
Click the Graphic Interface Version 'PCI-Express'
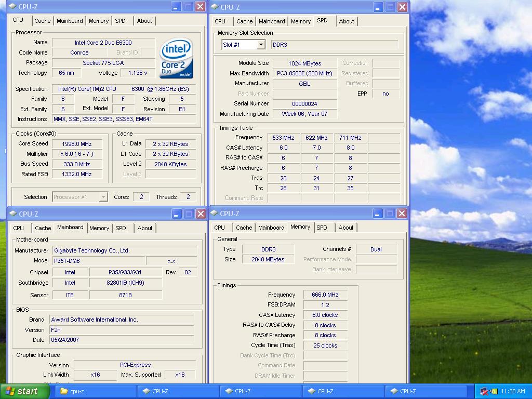pyautogui.click(x=135, y=365)
